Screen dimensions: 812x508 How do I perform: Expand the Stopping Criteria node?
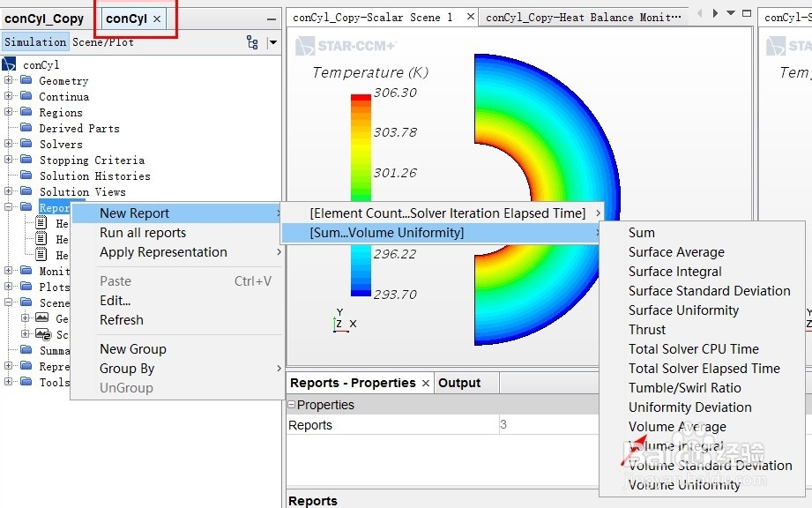click(8, 160)
